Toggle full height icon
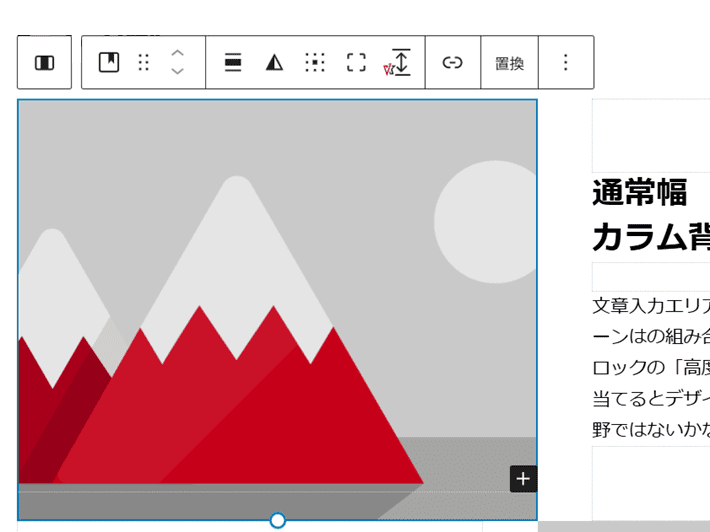 pyautogui.click(x=356, y=62)
